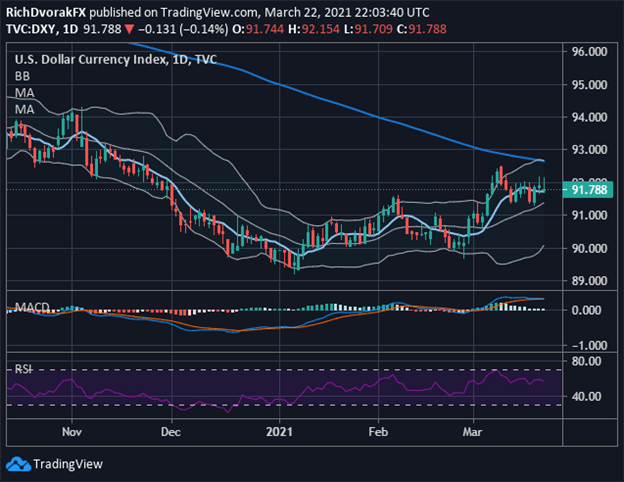
Task: Click the 95.000 price axis label
Action: pyautogui.click(x=589, y=84)
